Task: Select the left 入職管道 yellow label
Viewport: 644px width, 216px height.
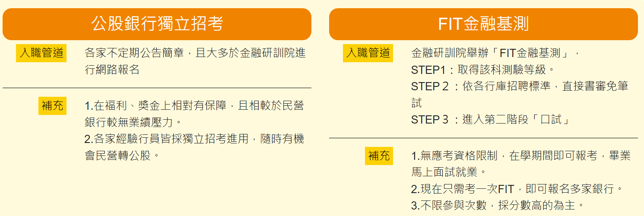Action: [x=41, y=53]
